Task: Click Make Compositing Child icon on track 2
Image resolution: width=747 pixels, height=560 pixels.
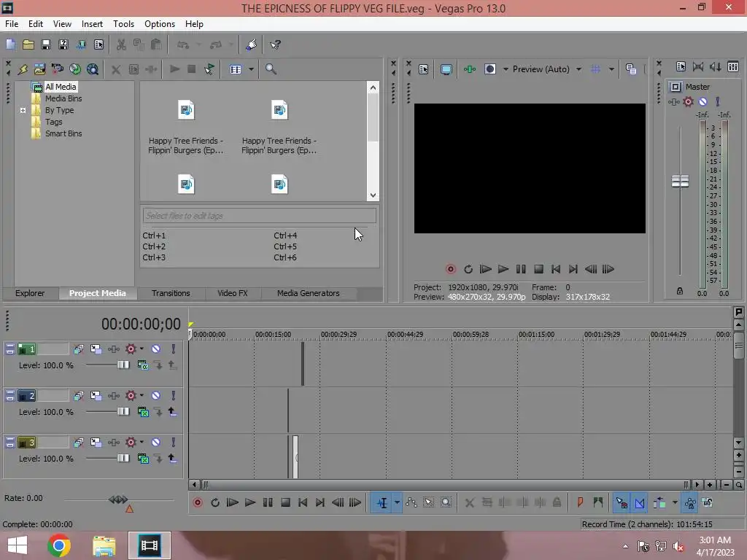Action: pyautogui.click(x=172, y=412)
